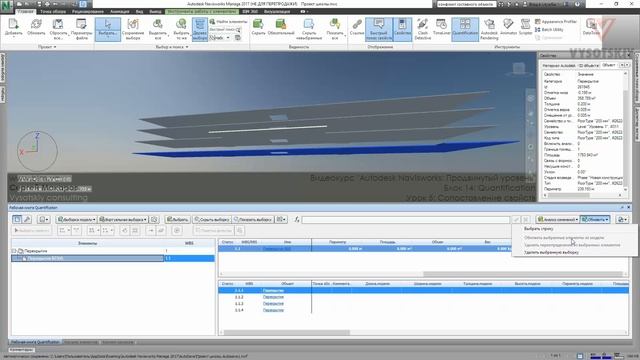Switch to the Вывод (Output) ribbon tab
The height and width of the screenshot is (360, 640).
[x=155, y=11]
